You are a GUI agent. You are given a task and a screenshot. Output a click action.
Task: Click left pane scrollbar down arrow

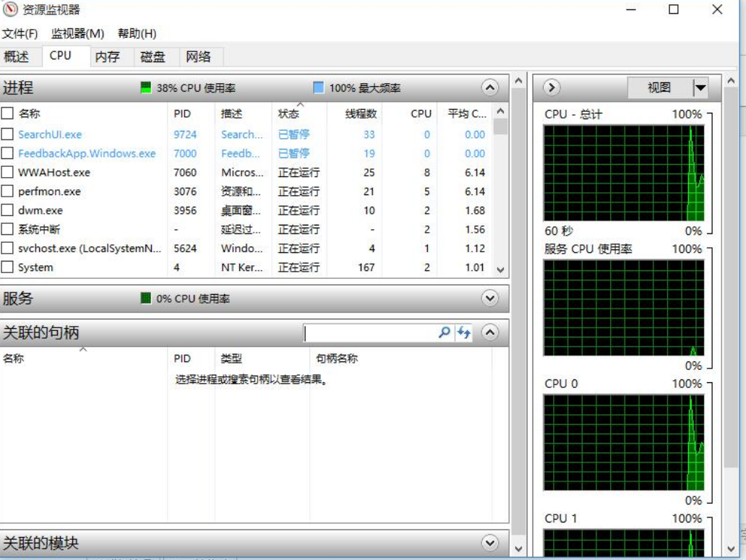tap(518, 548)
